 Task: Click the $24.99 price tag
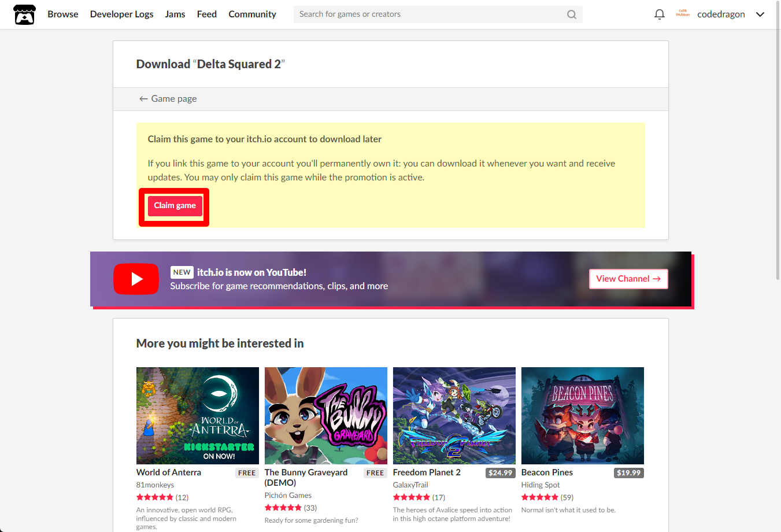(501, 473)
